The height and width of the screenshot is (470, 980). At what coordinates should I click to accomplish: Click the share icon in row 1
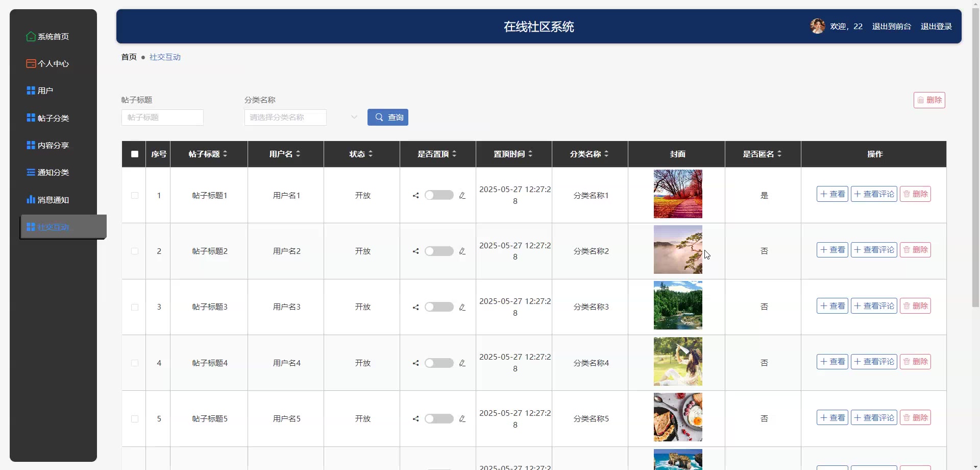(x=415, y=195)
